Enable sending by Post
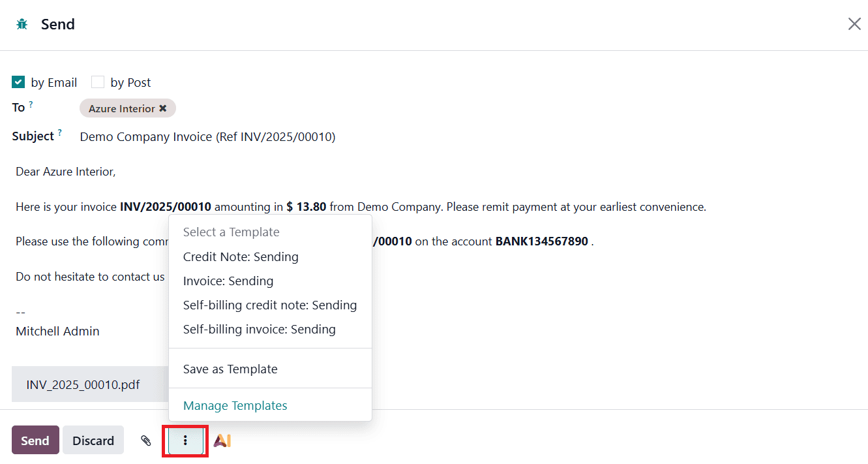The height and width of the screenshot is (464, 868). pos(98,82)
